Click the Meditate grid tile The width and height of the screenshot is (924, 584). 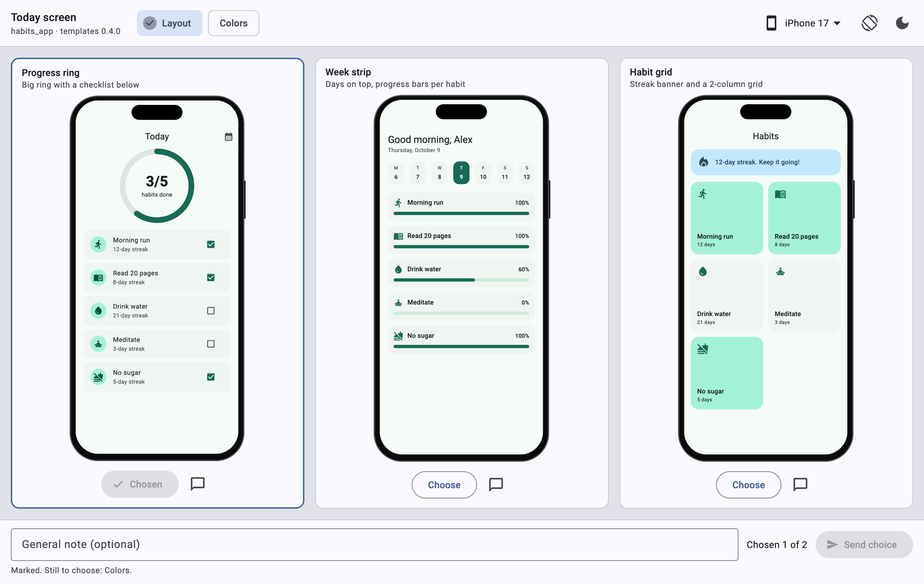coord(804,295)
